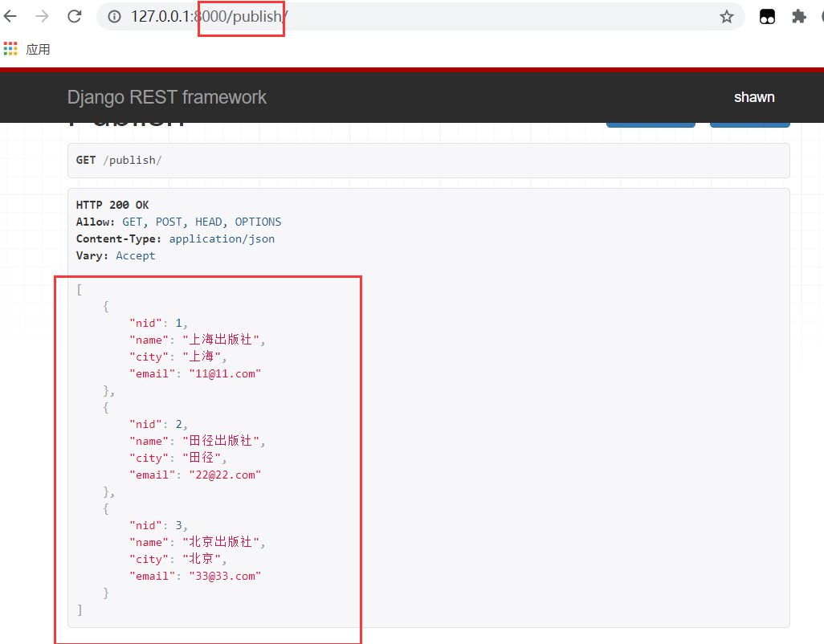Click the site info icon in address bar
The image size is (824, 644).
114,17
